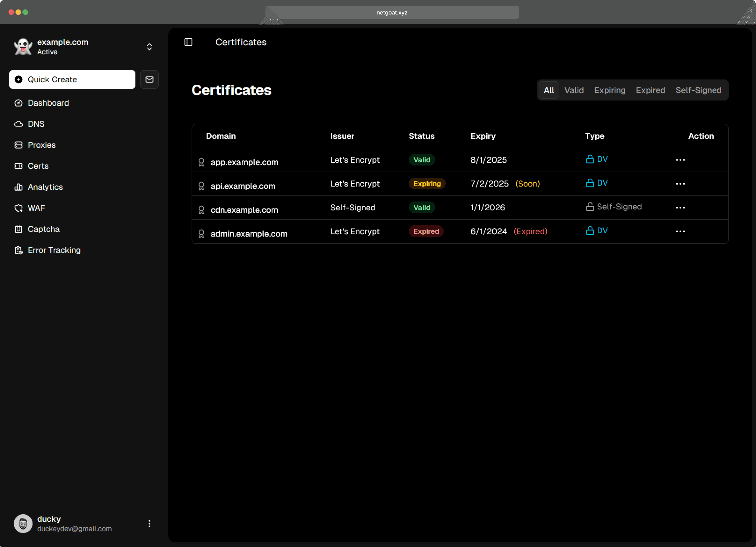The height and width of the screenshot is (547, 756).
Task: Click the Domain column header
Action: 221,136
